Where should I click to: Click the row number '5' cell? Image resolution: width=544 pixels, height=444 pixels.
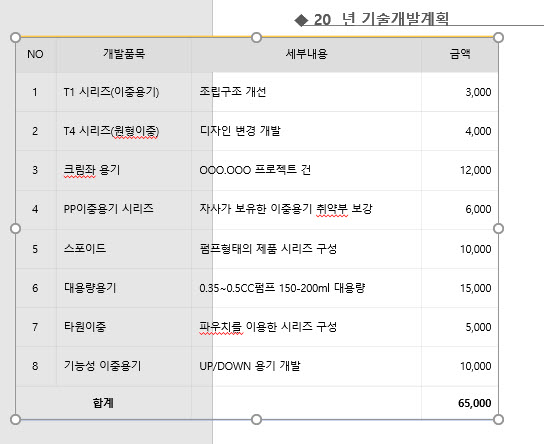pos(36,249)
